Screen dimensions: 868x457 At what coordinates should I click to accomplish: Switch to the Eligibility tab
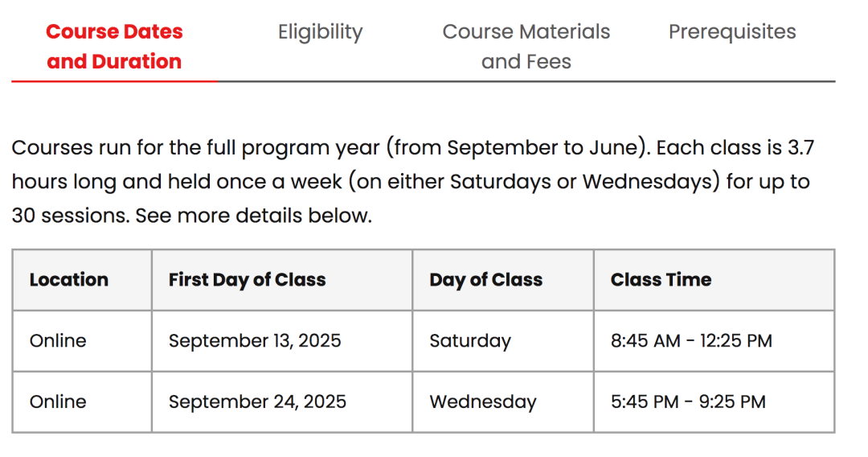pos(320,32)
